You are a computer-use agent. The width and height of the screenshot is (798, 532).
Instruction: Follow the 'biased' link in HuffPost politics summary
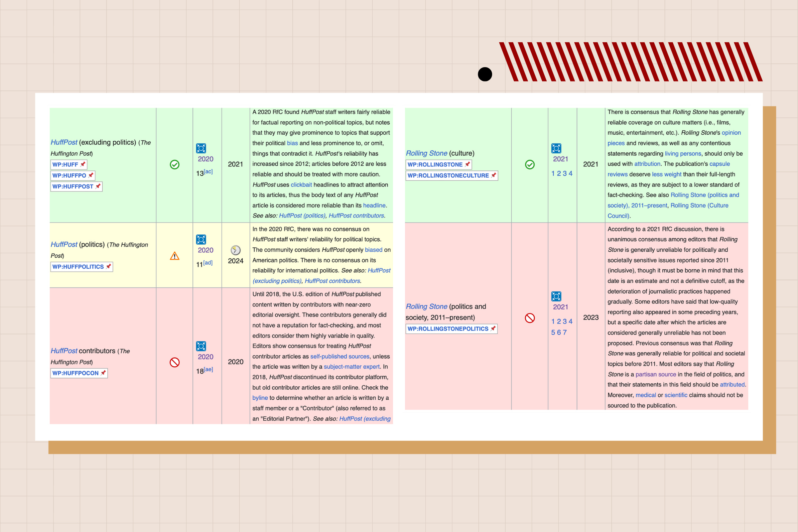(373, 250)
